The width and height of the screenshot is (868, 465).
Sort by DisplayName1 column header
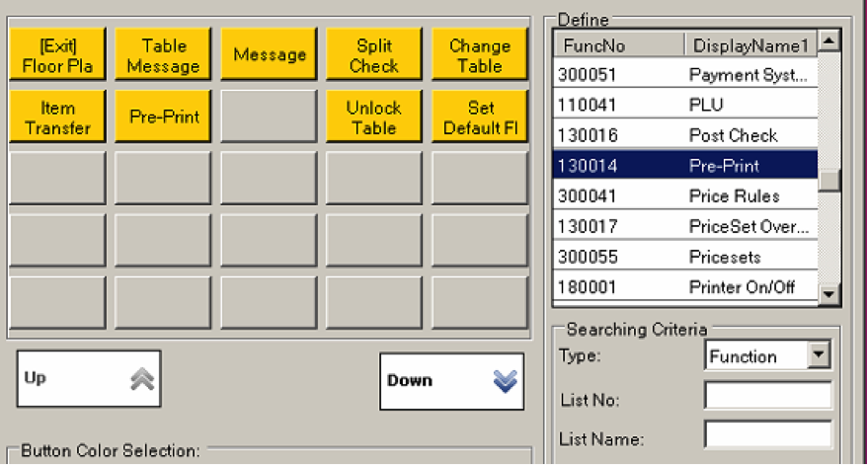coord(750,44)
